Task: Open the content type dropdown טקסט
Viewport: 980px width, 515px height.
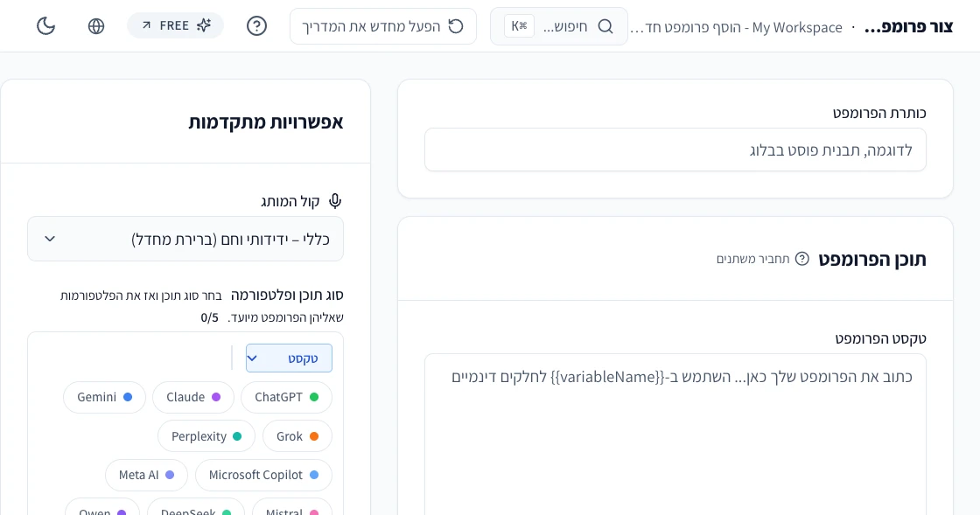Action: tap(289, 358)
